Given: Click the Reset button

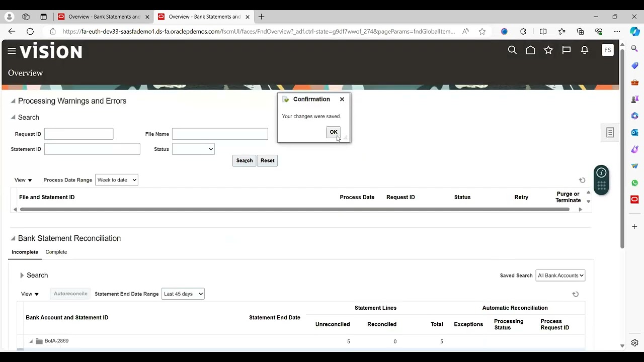Looking at the screenshot, I should click(x=268, y=160).
